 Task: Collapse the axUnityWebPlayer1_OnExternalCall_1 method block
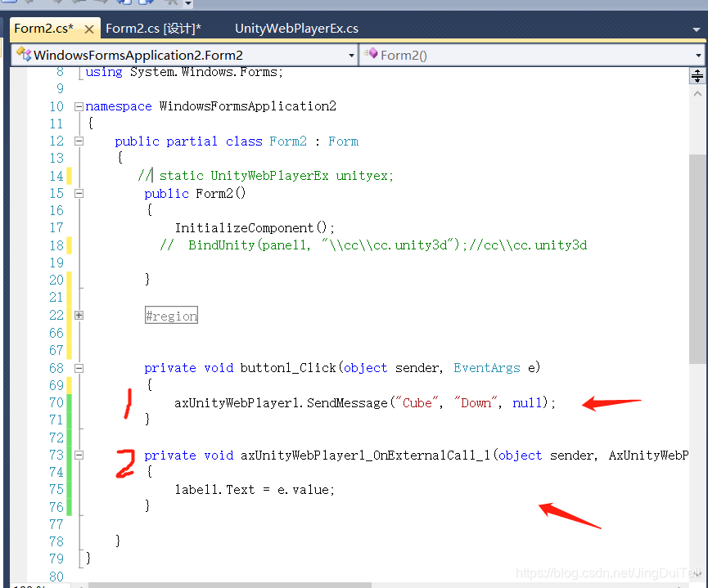pyautogui.click(x=79, y=456)
